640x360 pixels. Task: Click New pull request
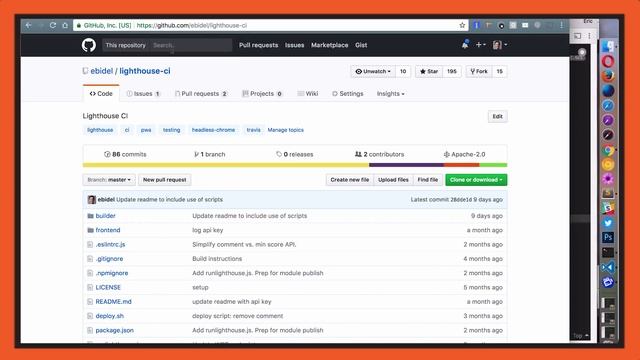pyautogui.click(x=164, y=180)
